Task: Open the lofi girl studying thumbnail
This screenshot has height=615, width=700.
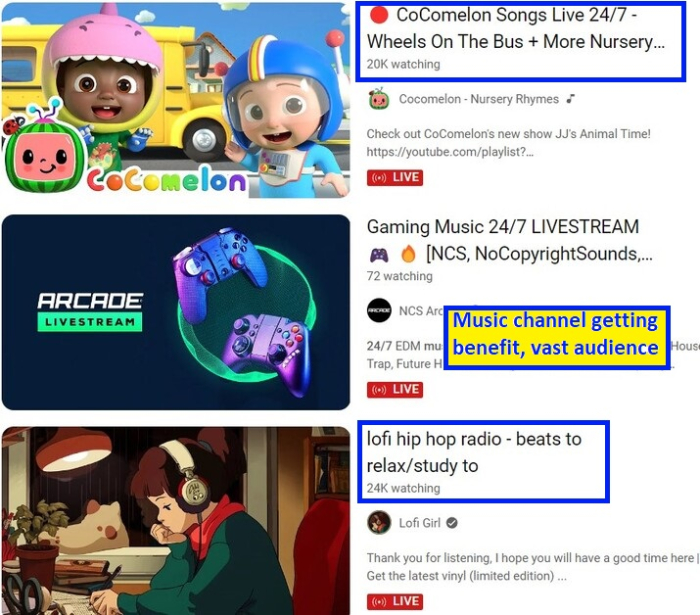Action: [175, 521]
